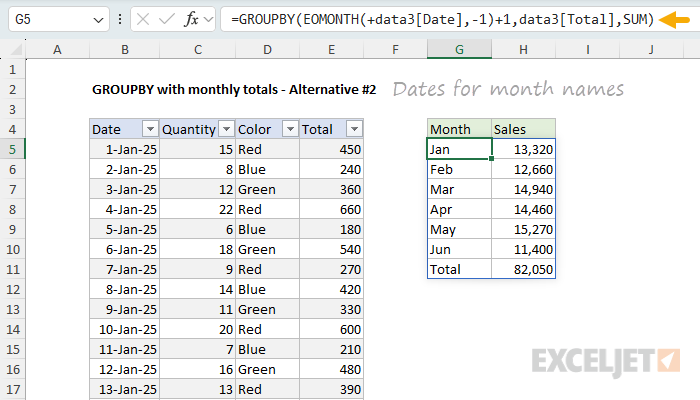Click the Sales header cell
700x400 pixels.
coord(524,129)
